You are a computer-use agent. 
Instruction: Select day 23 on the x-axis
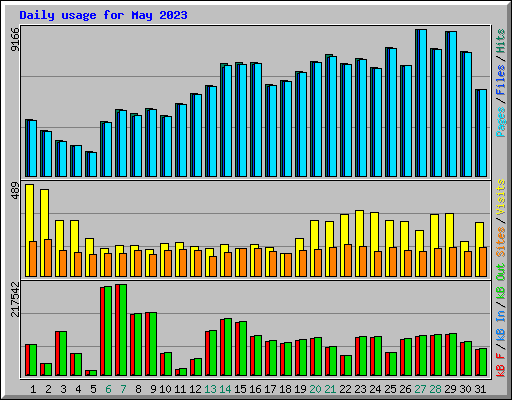tap(360, 389)
